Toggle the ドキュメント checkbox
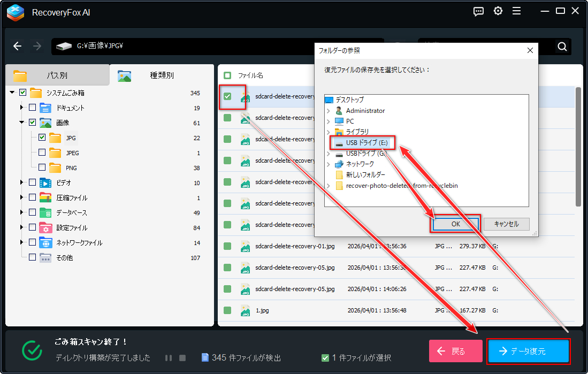The image size is (588, 374). [x=33, y=108]
